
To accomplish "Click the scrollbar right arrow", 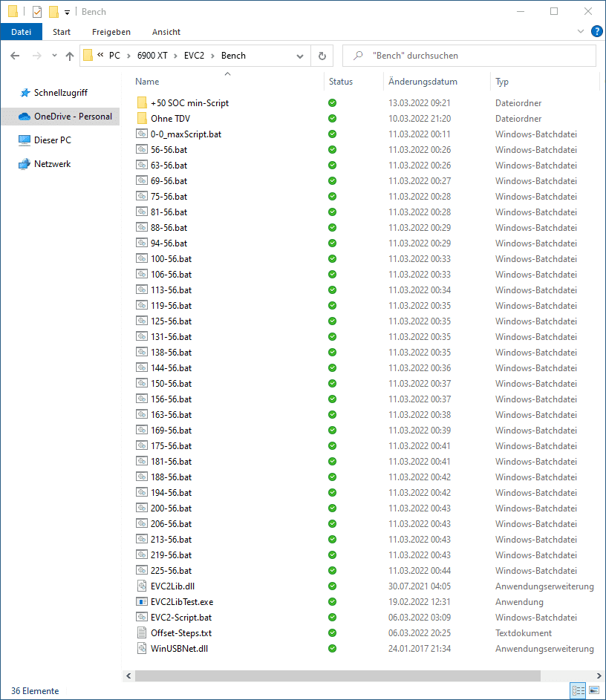I will pos(599,676).
